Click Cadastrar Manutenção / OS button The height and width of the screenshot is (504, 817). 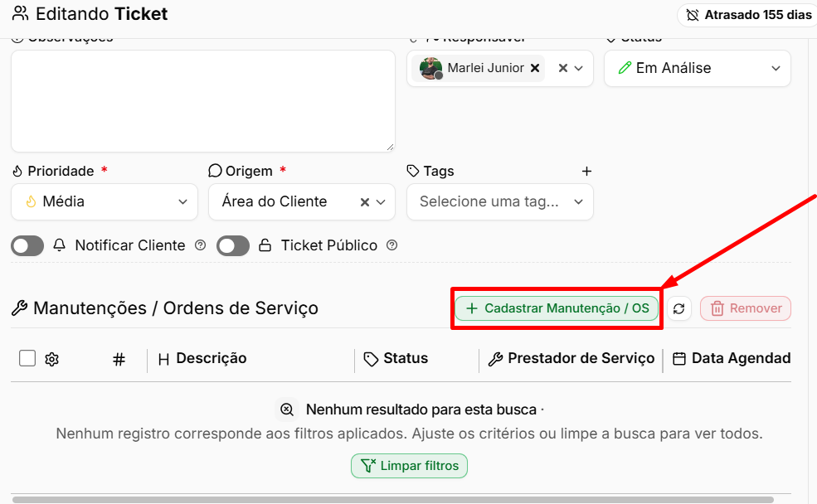(557, 308)
